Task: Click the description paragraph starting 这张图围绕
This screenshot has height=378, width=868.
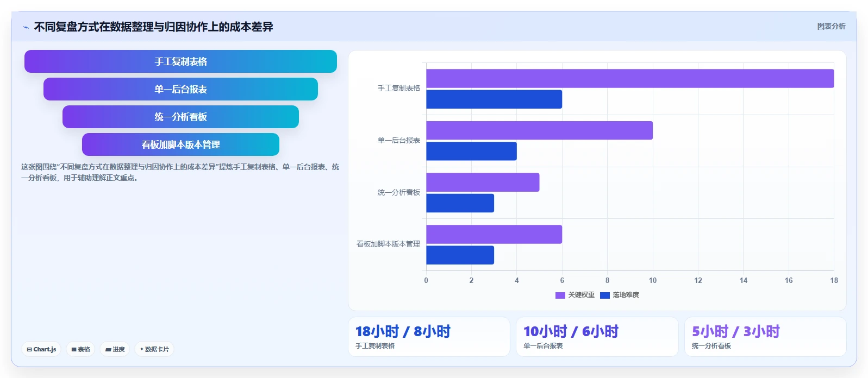Action: [x=180, y=172]
